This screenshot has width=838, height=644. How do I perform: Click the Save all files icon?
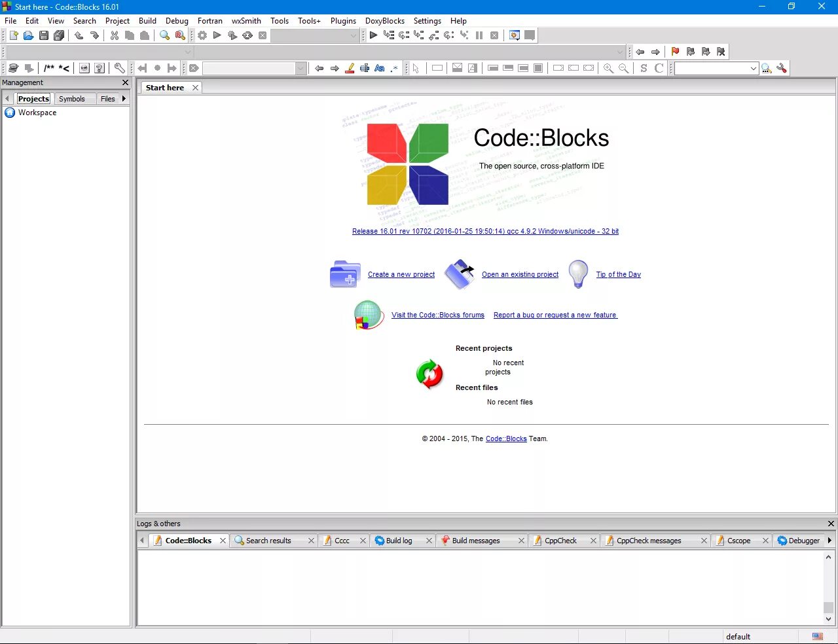click(59, 35)
